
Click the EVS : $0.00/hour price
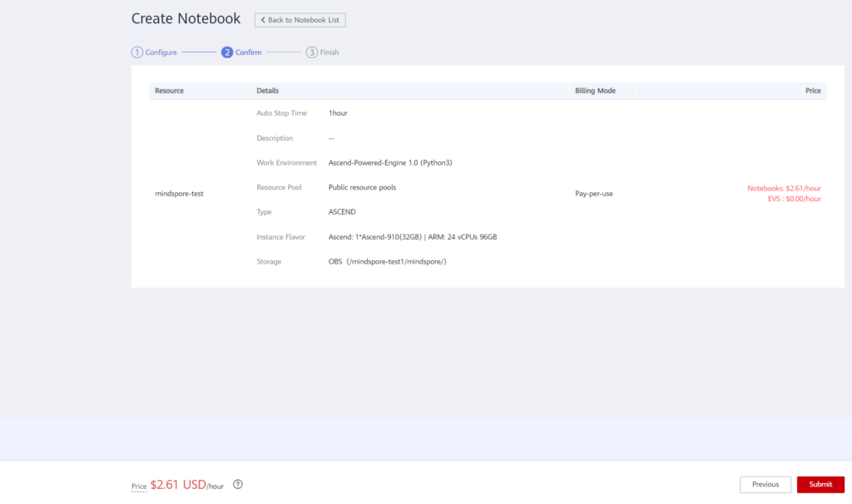pyautogui.click(x=795, y=199)
